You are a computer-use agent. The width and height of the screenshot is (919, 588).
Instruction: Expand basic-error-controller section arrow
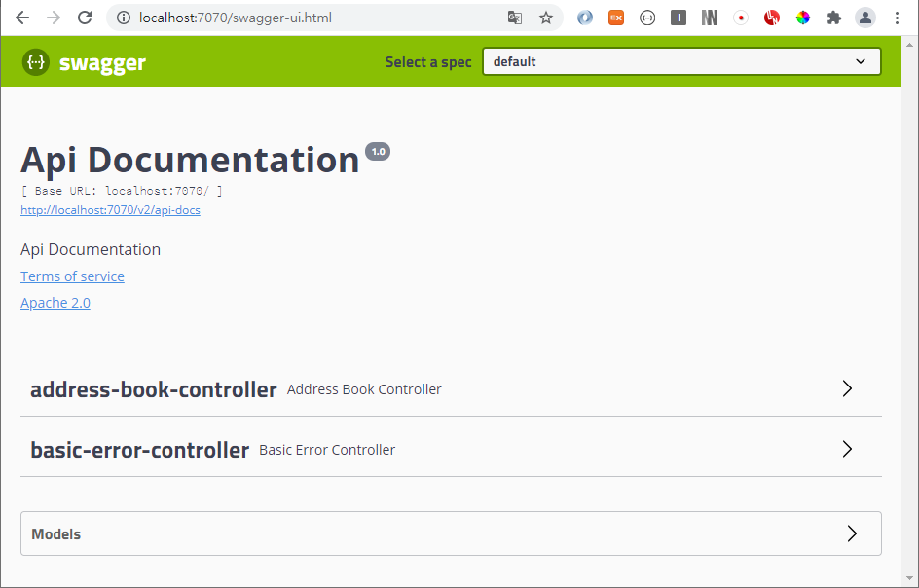pos(847,449)
